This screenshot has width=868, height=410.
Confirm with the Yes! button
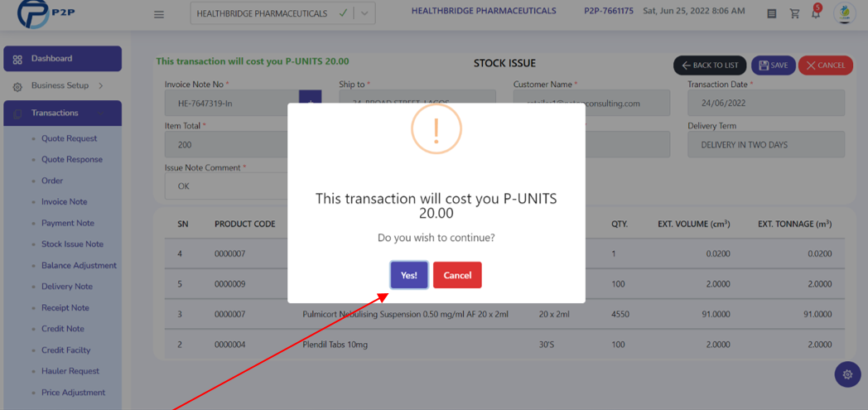409,275
